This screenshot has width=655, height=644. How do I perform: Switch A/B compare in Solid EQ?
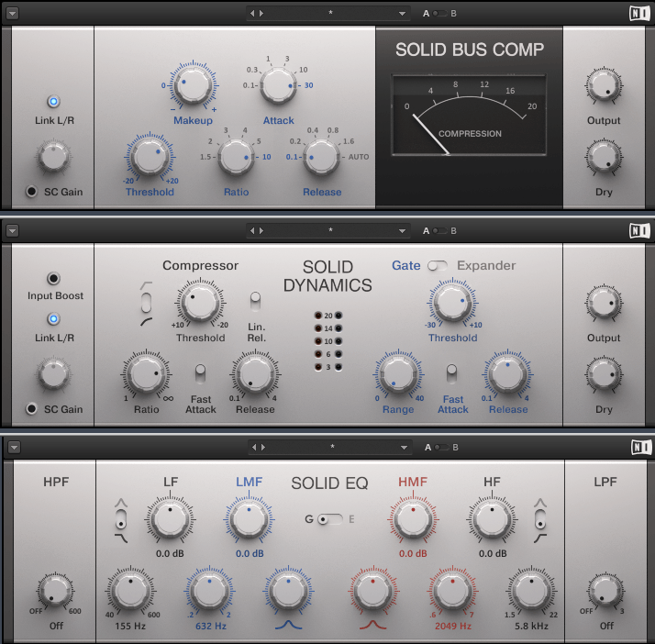tap(441, 448)
